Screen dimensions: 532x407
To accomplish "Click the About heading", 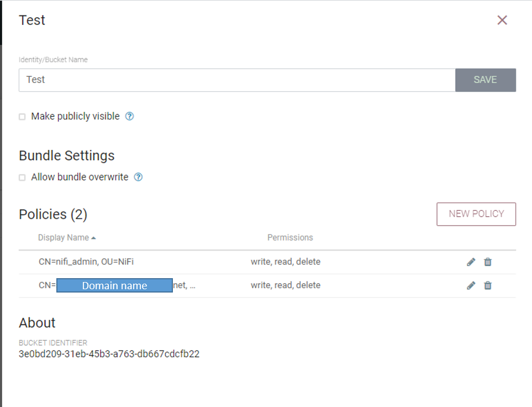I will point(38,323).
